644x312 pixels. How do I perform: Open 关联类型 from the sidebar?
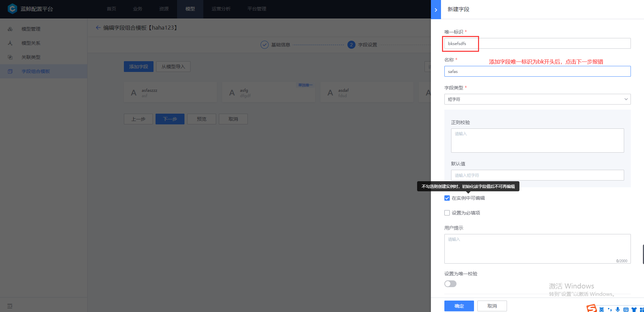coord(10,57)
